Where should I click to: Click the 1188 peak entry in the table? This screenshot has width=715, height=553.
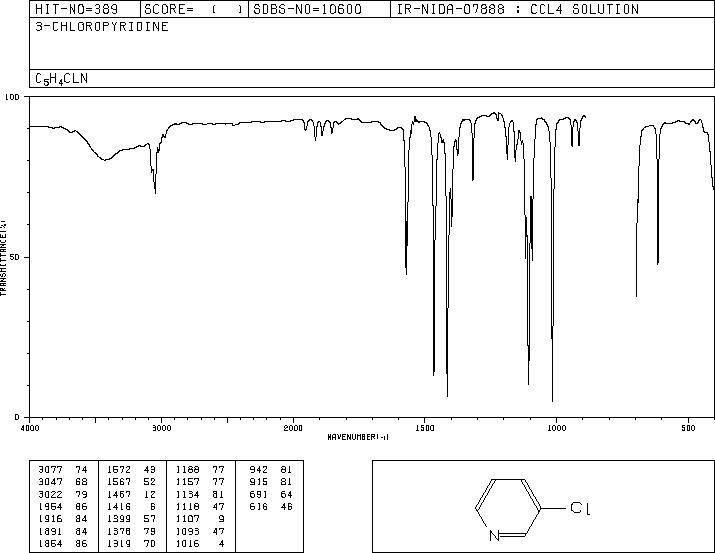[x=200, y=470]
